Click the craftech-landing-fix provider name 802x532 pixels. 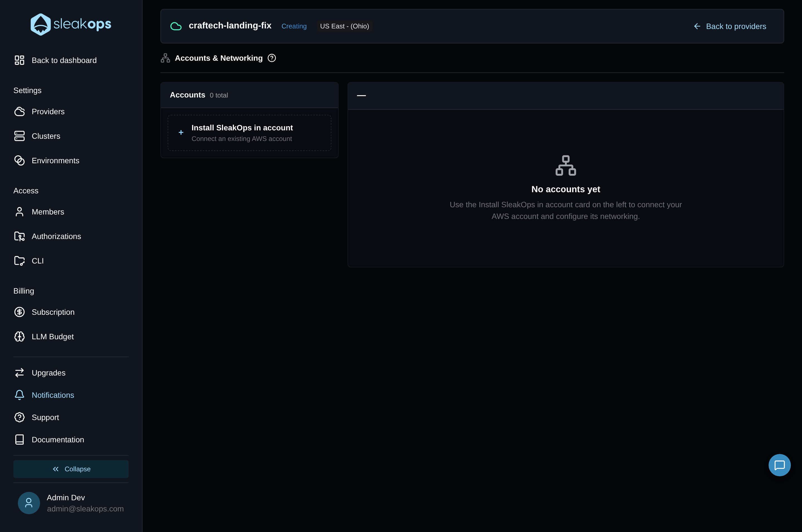pyautogui.click(x=230, y=25)
